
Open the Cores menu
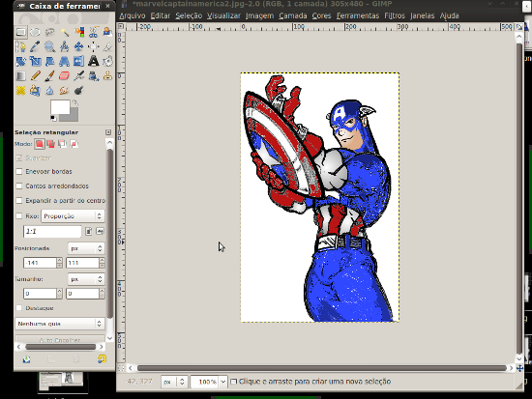pyautogui.click(x=321, y=15)
